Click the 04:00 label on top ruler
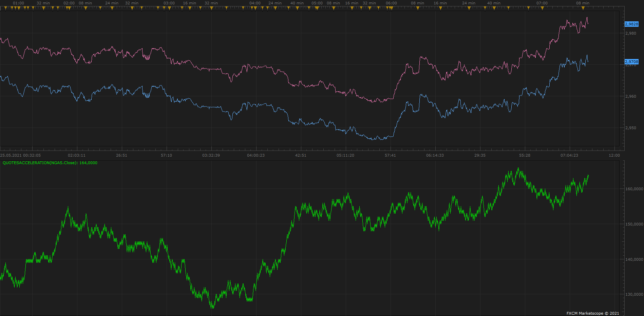644x316 pixels. click(x=255, y=3)
